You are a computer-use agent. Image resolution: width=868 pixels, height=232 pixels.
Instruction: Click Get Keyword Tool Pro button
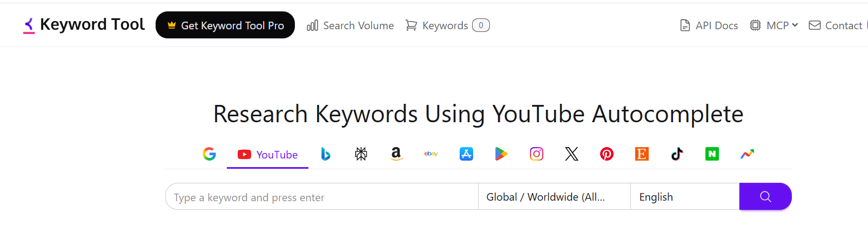click(x=225, y=25)
